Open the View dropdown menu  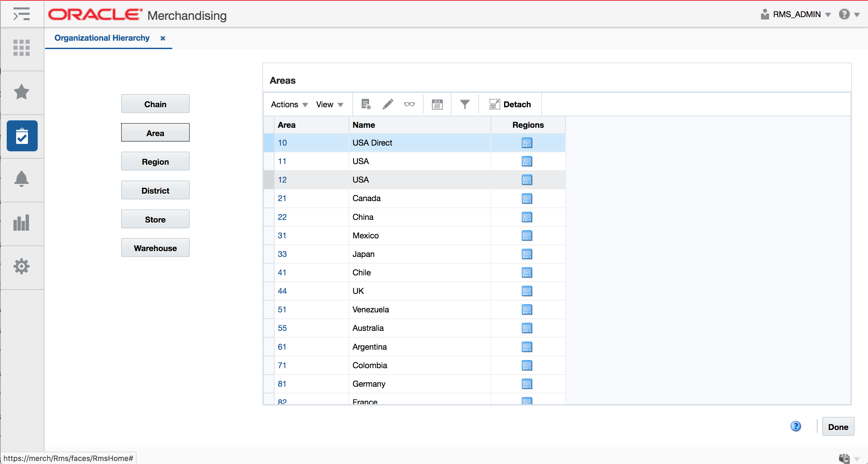(329, 104)
